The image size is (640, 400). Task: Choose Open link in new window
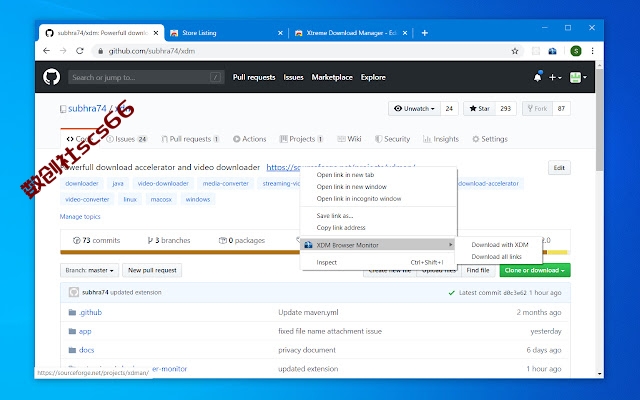[378, 187]
